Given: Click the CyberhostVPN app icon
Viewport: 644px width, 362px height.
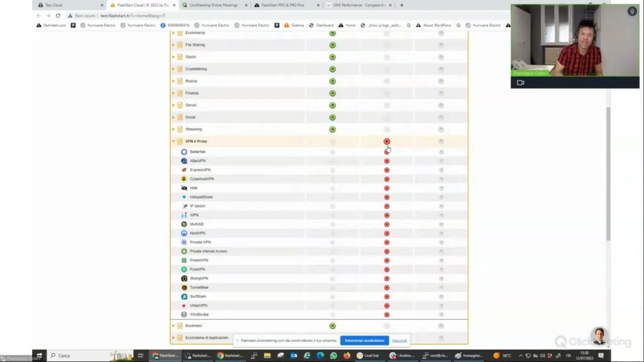Looking at the screenshot, I should pyautogui.click(x=184, y=179).
